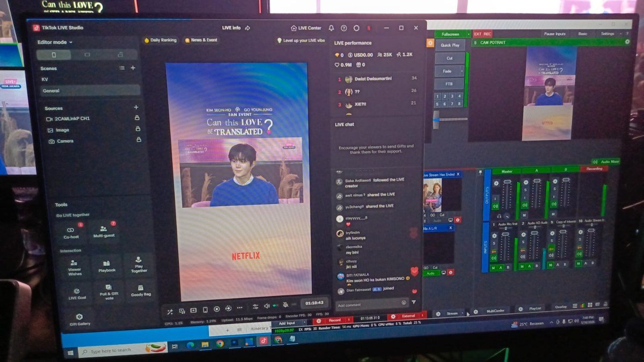Click the vMix Record button
644x362 pixels.
click(x=334, y=321)
